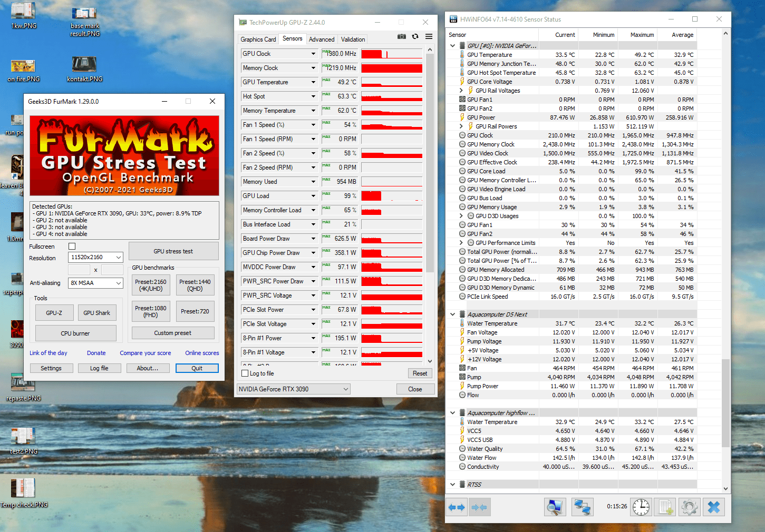This screenshot has height=532, width=765.
Task: Switch to Validation tab
Action: [353, 40]
